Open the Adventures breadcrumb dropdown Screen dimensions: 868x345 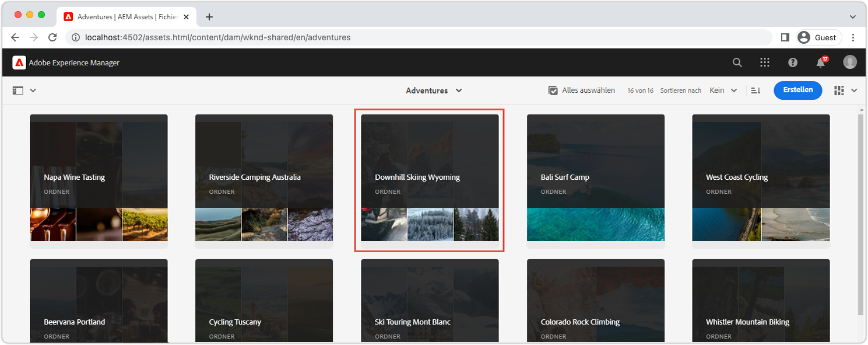tap(434, 90)
